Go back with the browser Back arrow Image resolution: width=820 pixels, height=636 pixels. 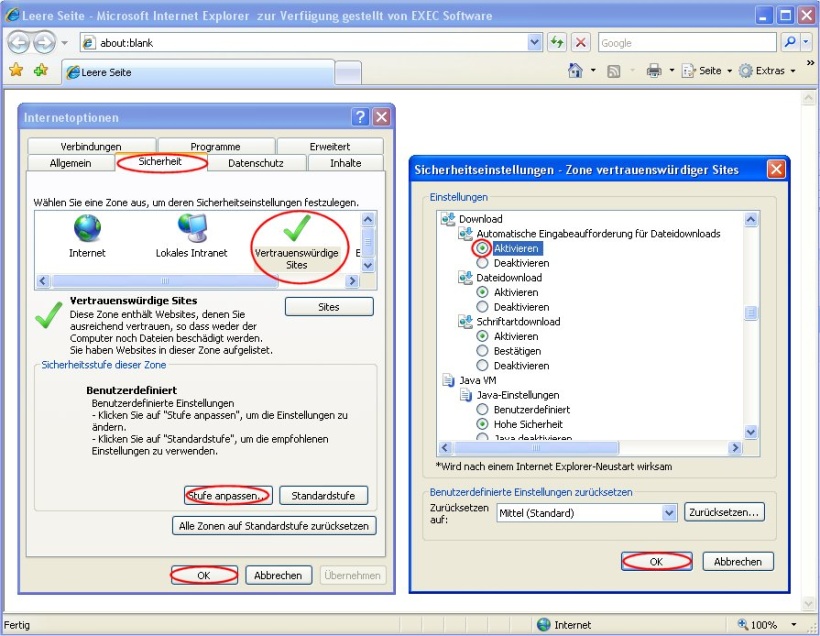pyautogui.click(x=18, y=42)
